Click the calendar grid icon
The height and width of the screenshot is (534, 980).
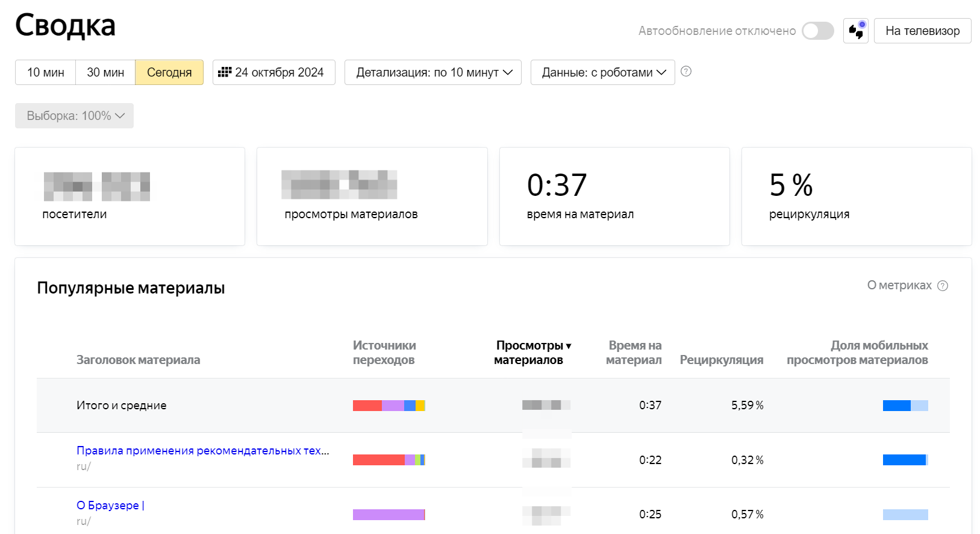coord(225,72)
